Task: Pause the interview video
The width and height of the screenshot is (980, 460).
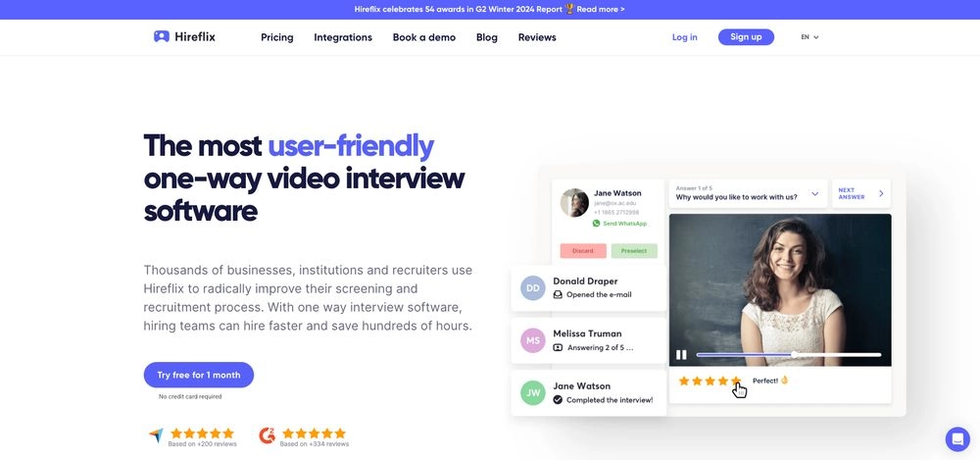Action: [681, 355]
